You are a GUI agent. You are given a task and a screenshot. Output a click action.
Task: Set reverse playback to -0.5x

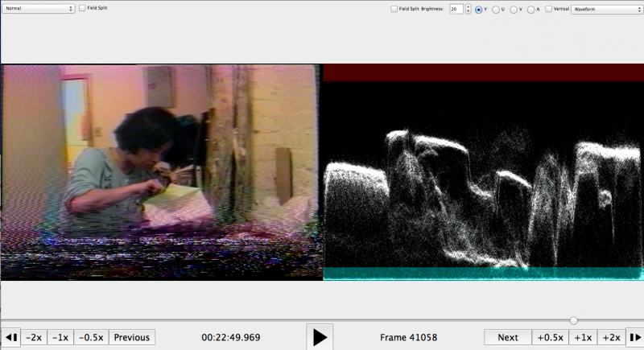click(x=91, y=337)
